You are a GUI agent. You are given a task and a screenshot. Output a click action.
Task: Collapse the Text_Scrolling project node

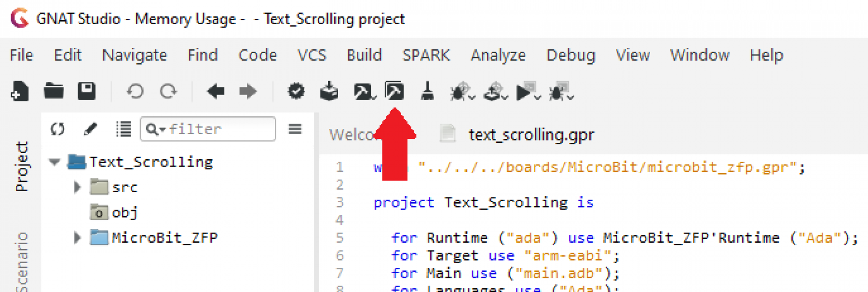point(54,162)
